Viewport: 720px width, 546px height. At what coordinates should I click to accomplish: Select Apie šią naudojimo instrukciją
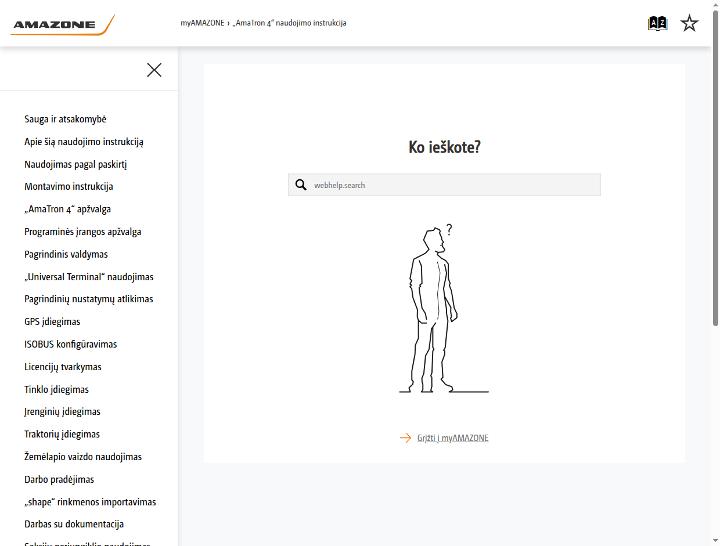(x=84, y=141)
